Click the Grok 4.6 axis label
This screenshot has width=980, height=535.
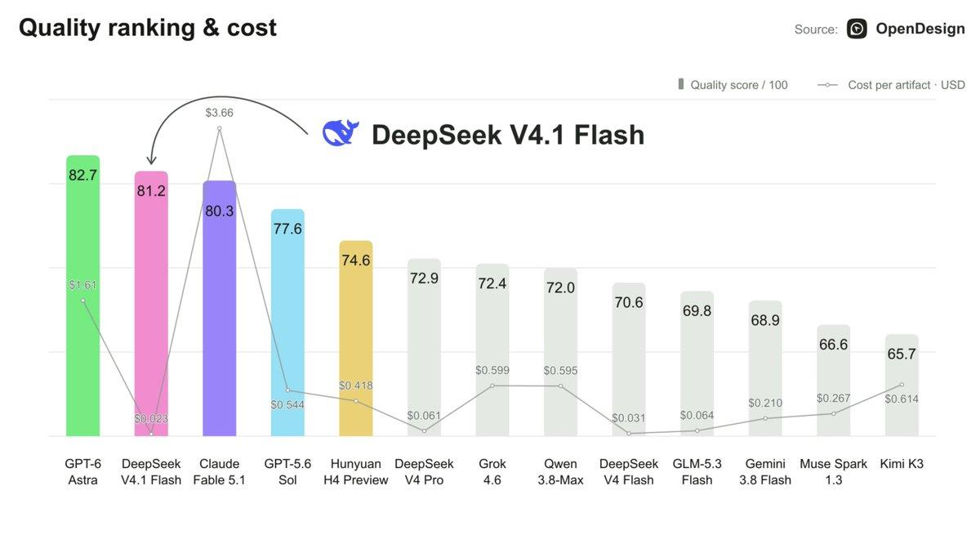click(492, 471)
